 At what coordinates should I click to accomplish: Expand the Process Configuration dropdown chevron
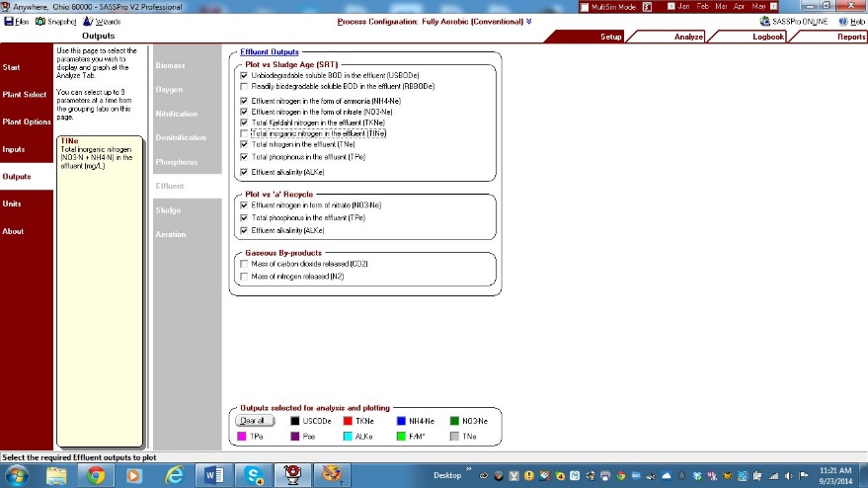(529, 21)
